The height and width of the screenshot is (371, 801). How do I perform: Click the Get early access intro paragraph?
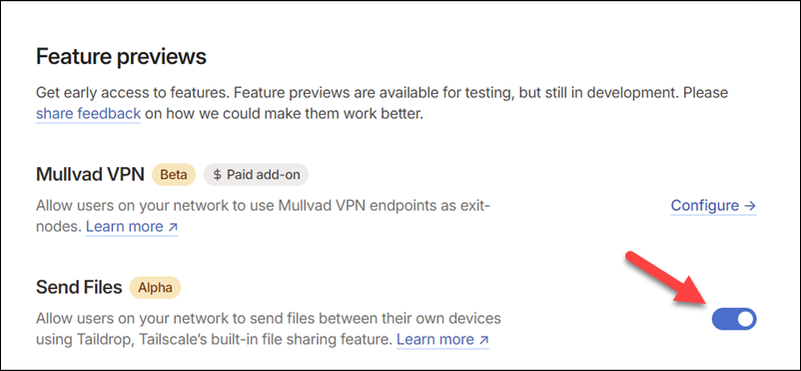point(382,103)
